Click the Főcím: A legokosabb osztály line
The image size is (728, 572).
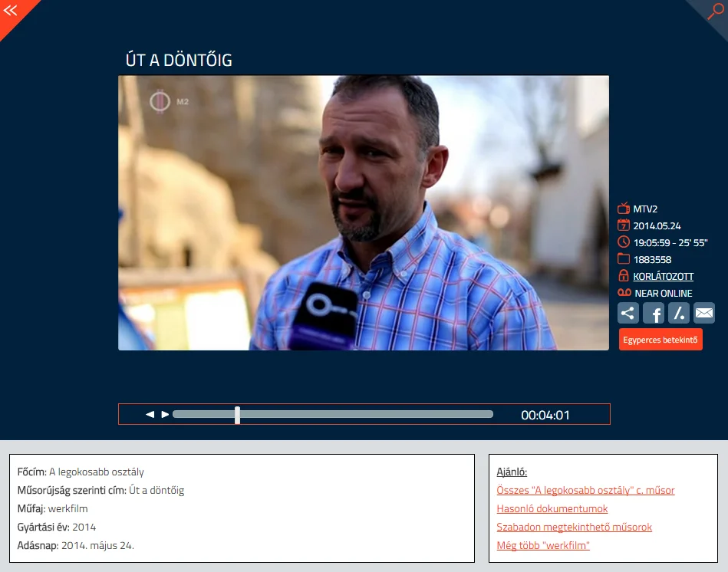click(81, 472)
